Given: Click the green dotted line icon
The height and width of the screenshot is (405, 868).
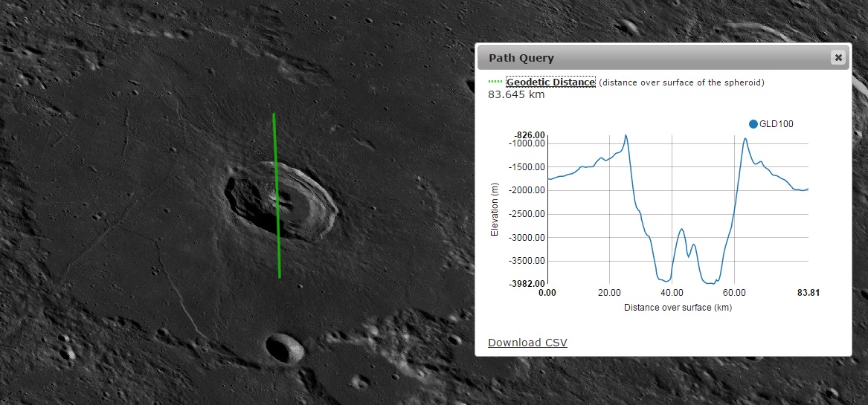Looking at the screenshot, I should (x=495, y=82).
